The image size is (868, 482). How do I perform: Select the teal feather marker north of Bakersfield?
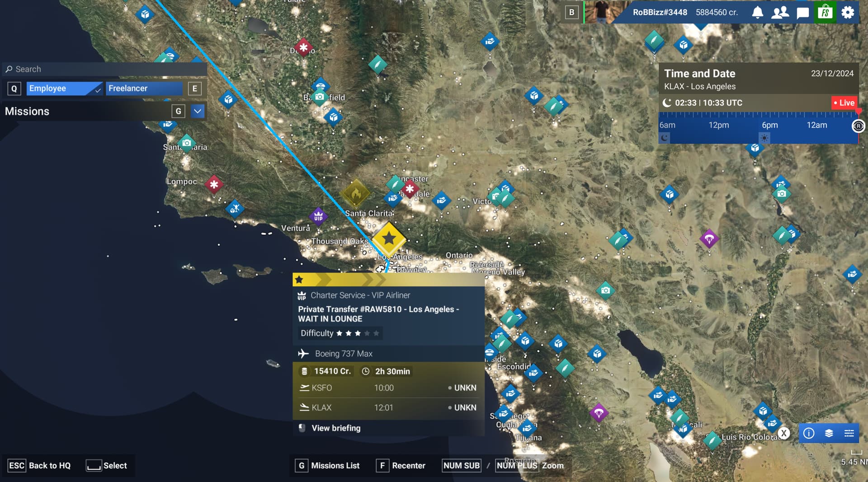click(x=377, y=65)
